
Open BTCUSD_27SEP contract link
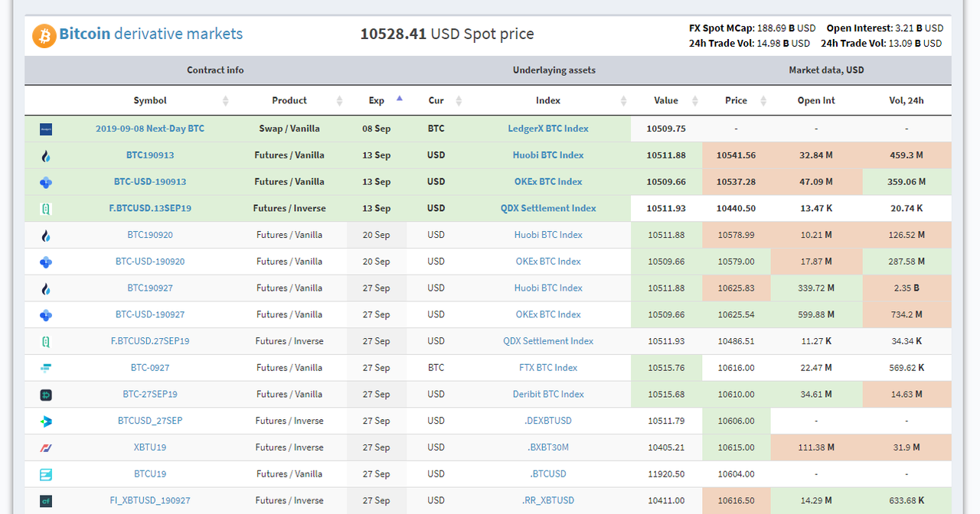tap(150, 421)
